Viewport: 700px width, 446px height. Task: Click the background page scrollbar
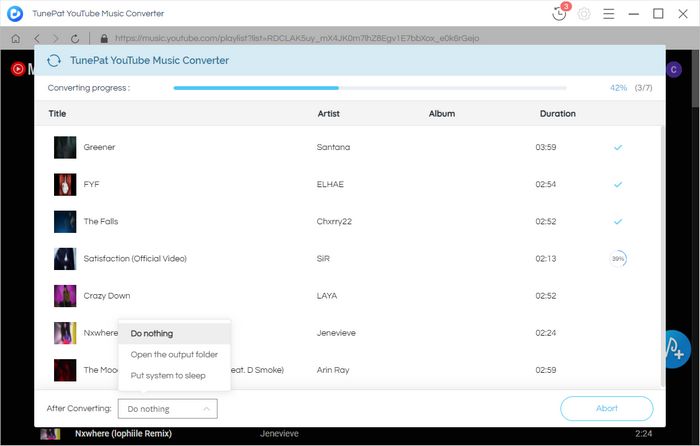696,80
